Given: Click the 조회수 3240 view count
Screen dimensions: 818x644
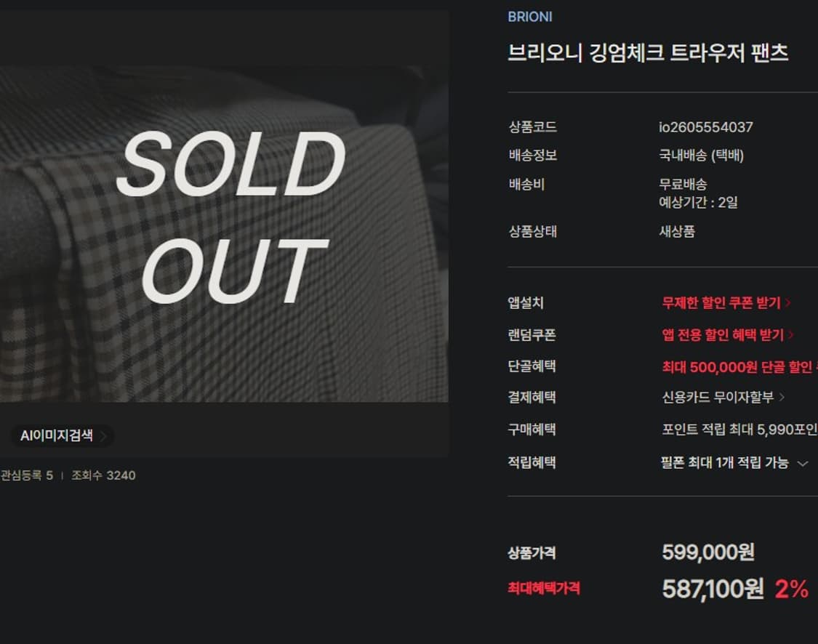Looking at the screenshot, I should click(103, 475).
